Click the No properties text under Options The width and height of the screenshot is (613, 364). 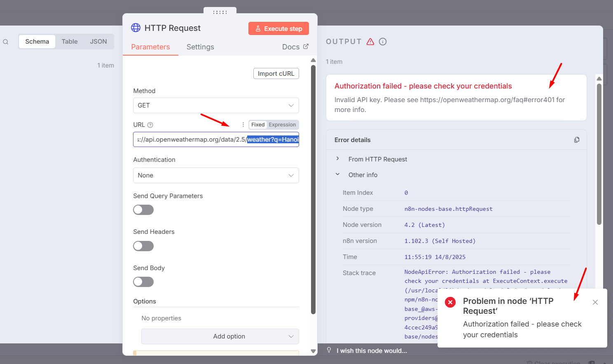pyautogui.click(x=161, y=318)
